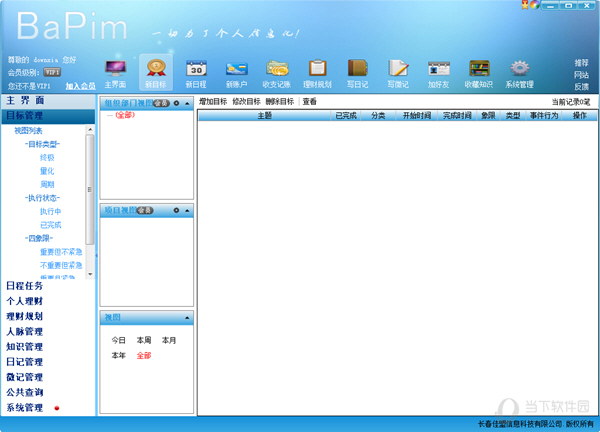Click the VIP1 member level badge
Image resolution: width=600 pixels, height=432 pixels.
click(52, 72)
